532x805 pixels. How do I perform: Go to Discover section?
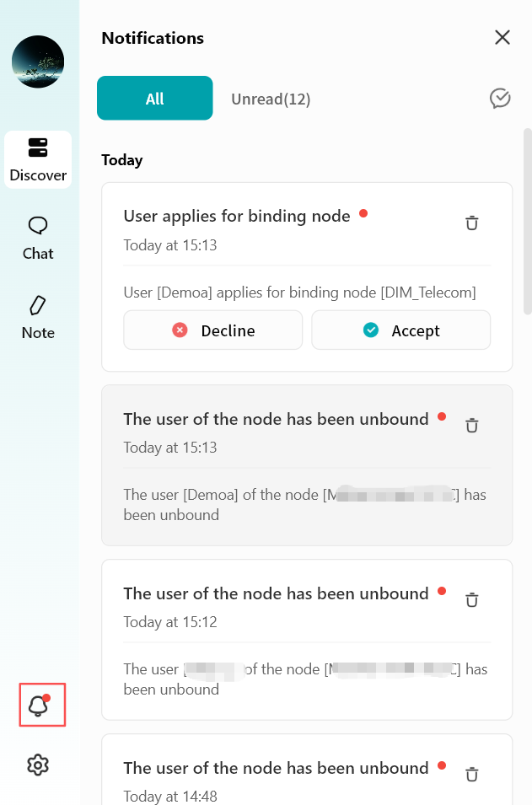38,159
